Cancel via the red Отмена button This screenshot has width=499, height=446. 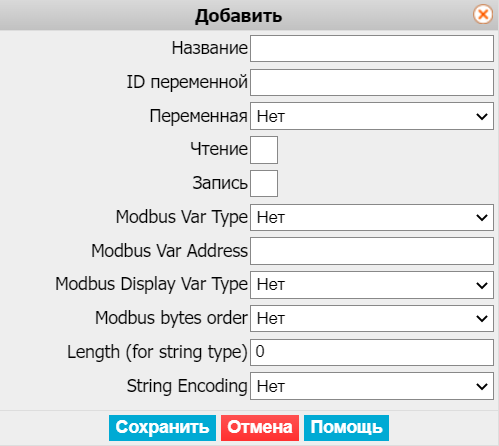click(x=260, y=428)
